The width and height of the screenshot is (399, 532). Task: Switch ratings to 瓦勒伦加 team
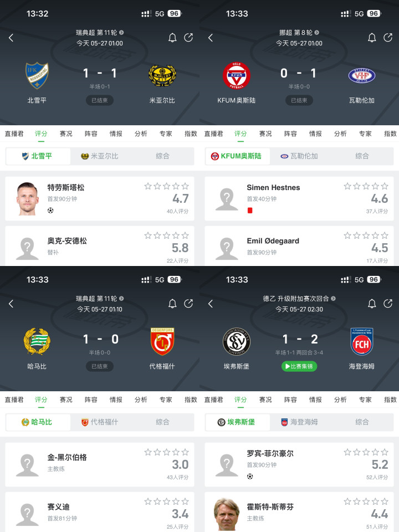(299, 156)
